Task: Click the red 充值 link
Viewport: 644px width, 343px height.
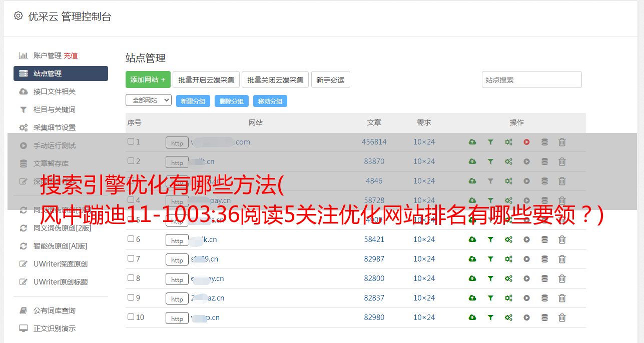Action: (x=71, y=55)
